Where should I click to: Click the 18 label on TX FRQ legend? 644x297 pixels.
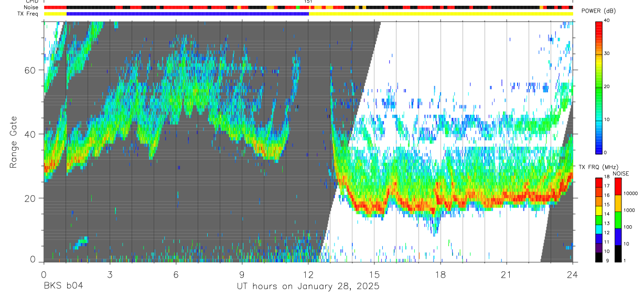click(607, 177)
